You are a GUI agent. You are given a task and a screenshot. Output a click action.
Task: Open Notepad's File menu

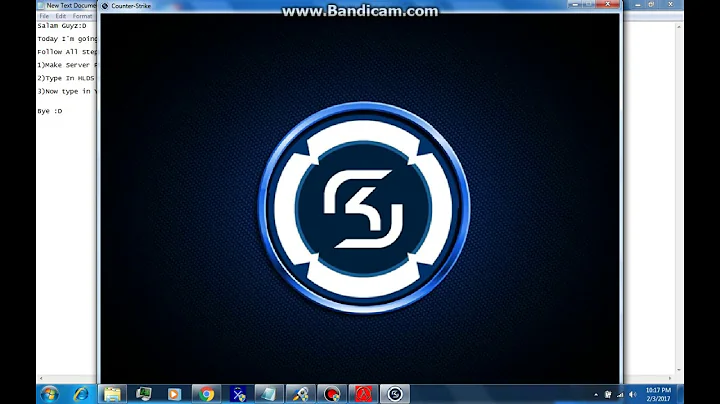[x=44, y=16]
